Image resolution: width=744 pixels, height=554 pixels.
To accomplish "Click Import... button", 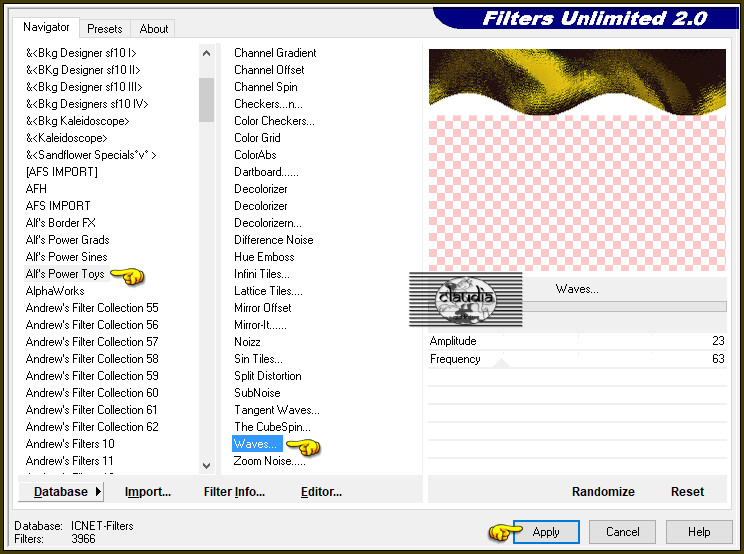I will (x=148, y=492).
